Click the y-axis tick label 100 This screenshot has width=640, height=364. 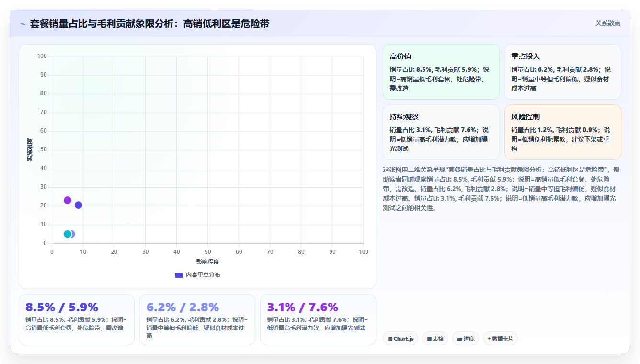point(42,56)
